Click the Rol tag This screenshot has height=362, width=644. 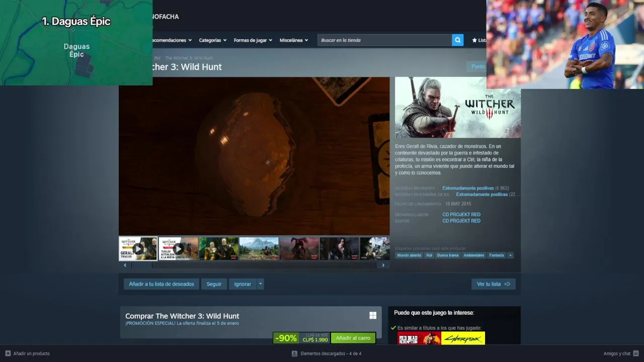coord(429,255)
